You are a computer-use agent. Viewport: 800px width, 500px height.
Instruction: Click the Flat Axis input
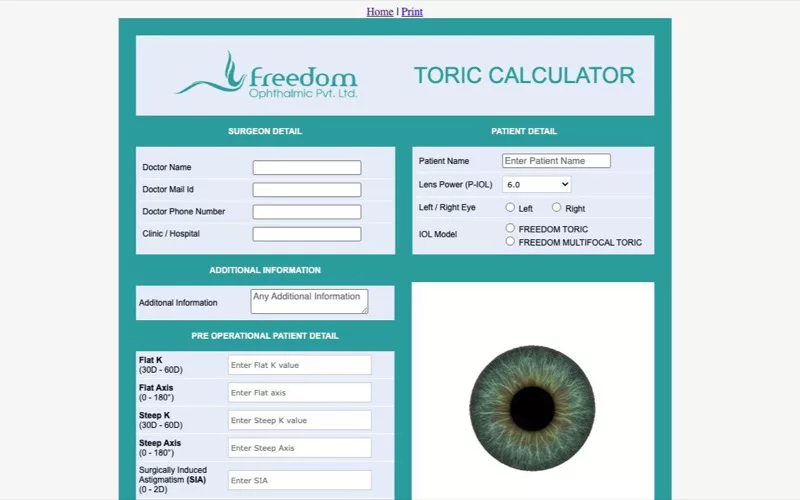299,392
